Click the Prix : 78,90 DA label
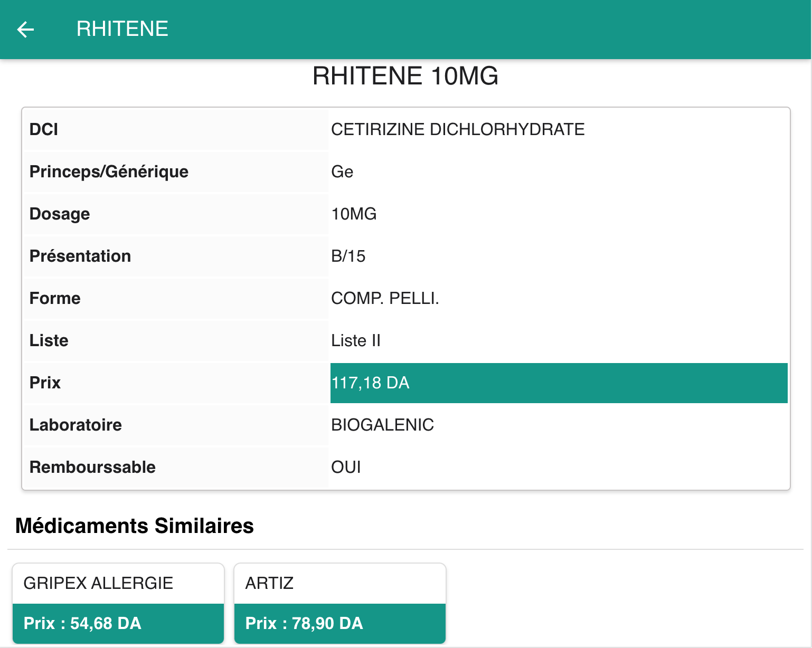The width and height of the screenshot is (812, 648). [304, 623]
